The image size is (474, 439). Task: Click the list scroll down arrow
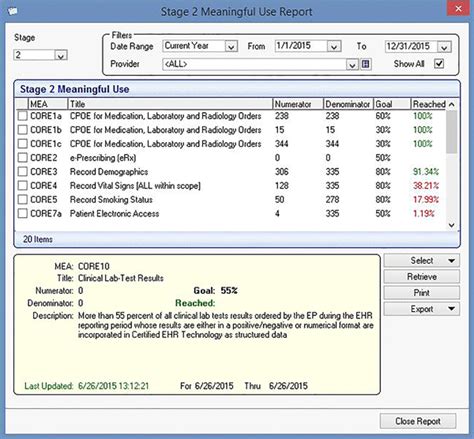(x=452, y=225)
